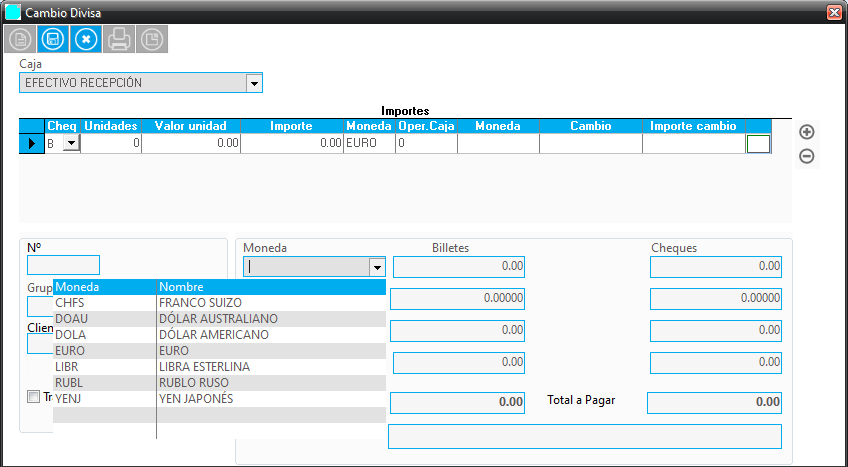The width and height of the screenshot is (848, 467).
Task: Add a row with the plus icon
Action: (x=806, y=132)
